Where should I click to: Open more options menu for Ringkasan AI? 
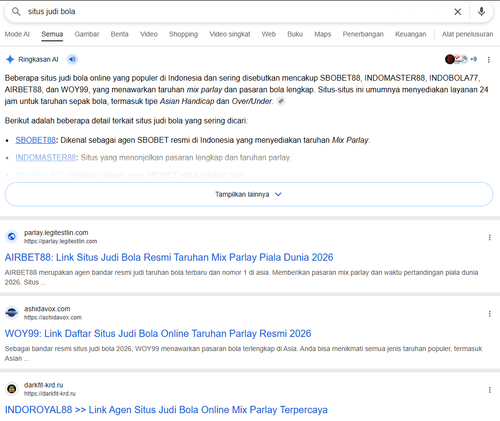489,60
